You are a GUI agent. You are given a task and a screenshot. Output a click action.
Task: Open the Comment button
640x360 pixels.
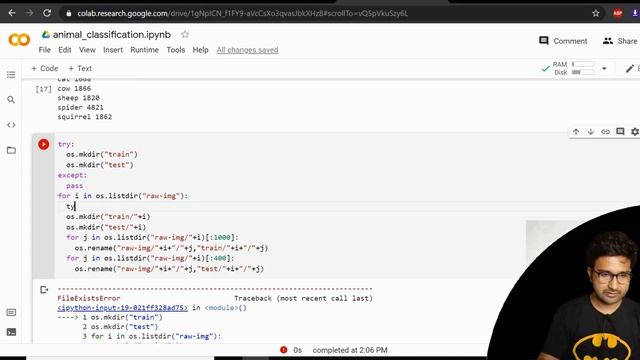coord(563,41)
